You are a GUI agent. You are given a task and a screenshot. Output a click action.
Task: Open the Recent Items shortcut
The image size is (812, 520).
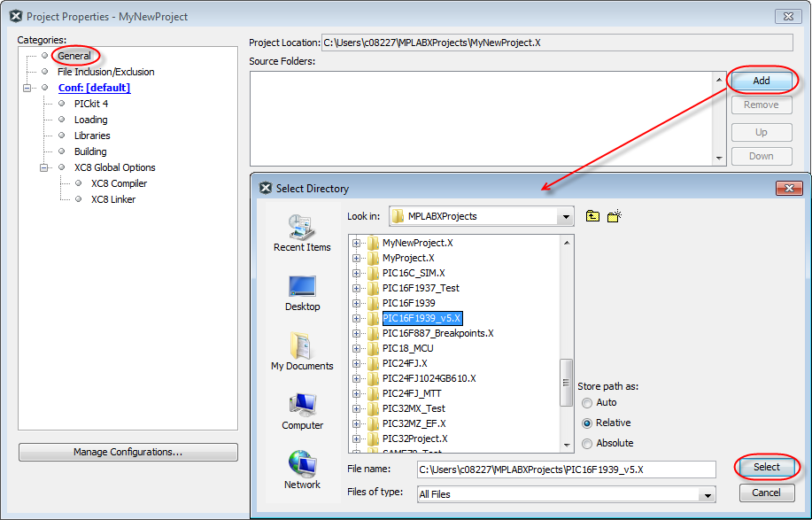(x=302, y=233)
